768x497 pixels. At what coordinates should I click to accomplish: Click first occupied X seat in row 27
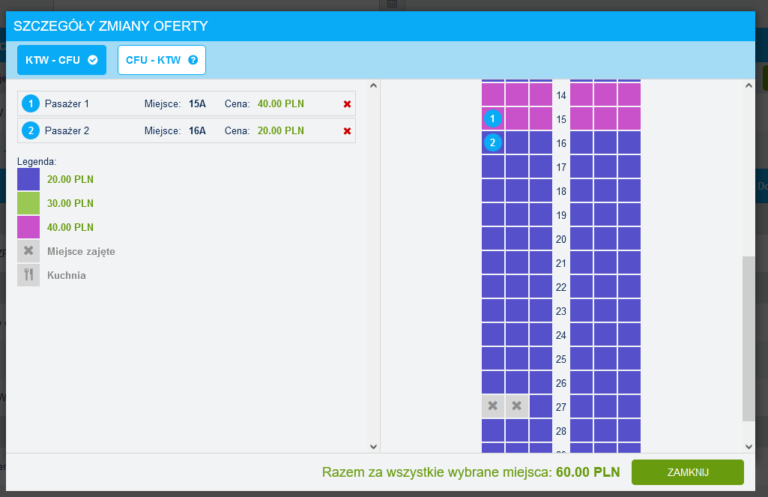492,406
